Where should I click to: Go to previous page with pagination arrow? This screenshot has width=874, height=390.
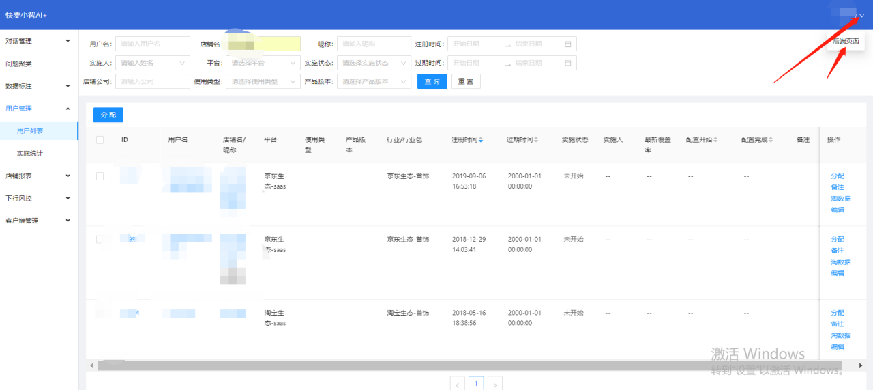457,384
